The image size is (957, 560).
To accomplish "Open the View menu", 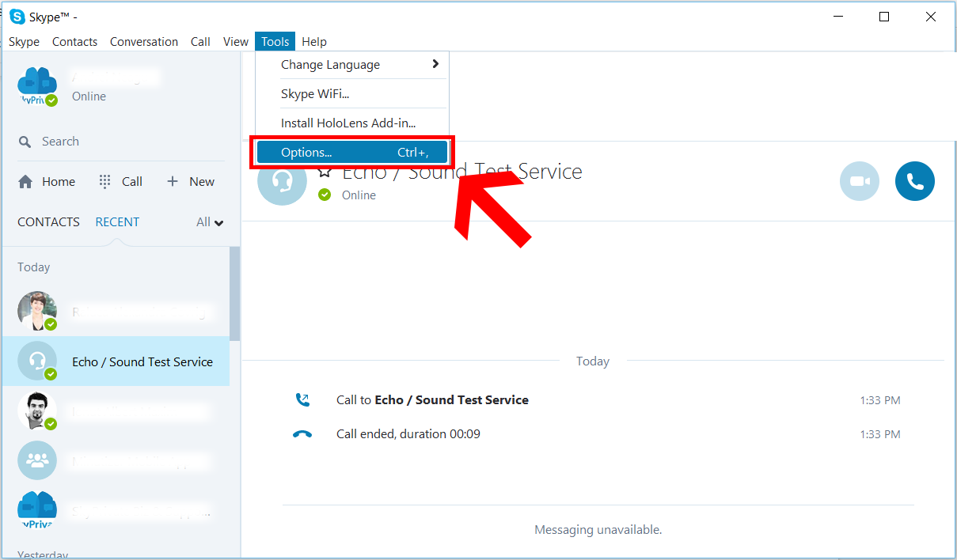I will coord(236,42).
